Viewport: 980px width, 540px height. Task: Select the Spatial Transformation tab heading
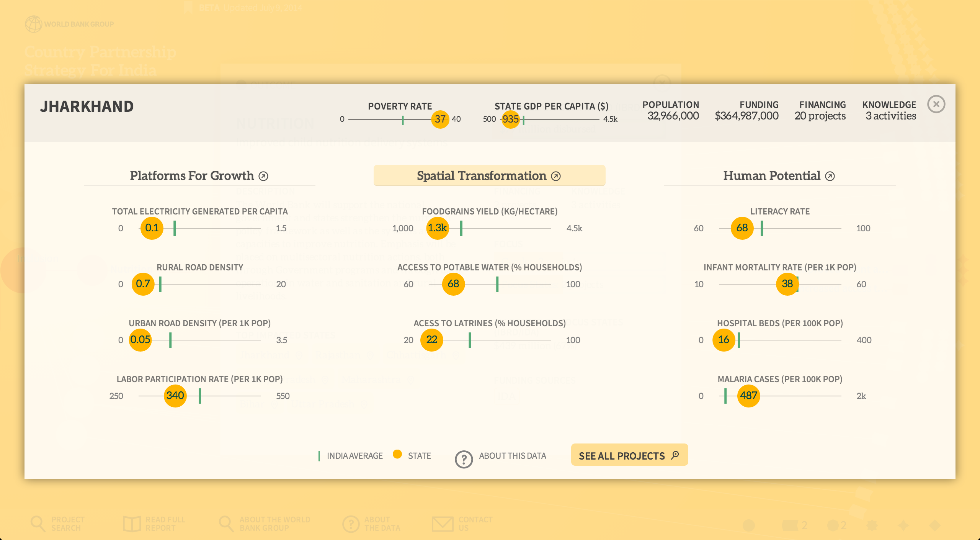(x=482, y=176)
